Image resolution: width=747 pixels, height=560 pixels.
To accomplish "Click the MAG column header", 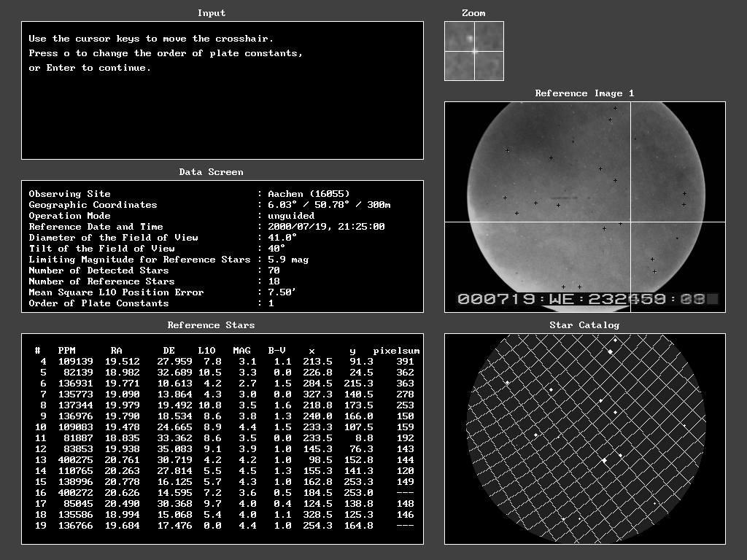I will click(241, 351).
